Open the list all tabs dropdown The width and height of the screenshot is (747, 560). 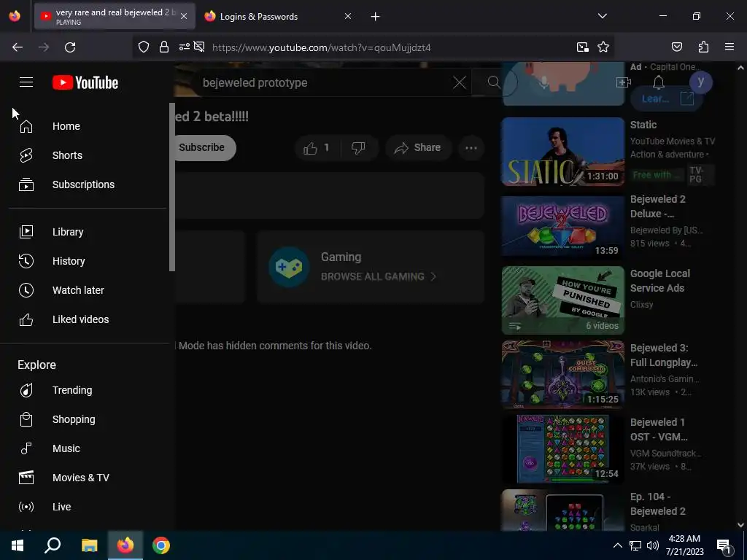coord(602,16)
